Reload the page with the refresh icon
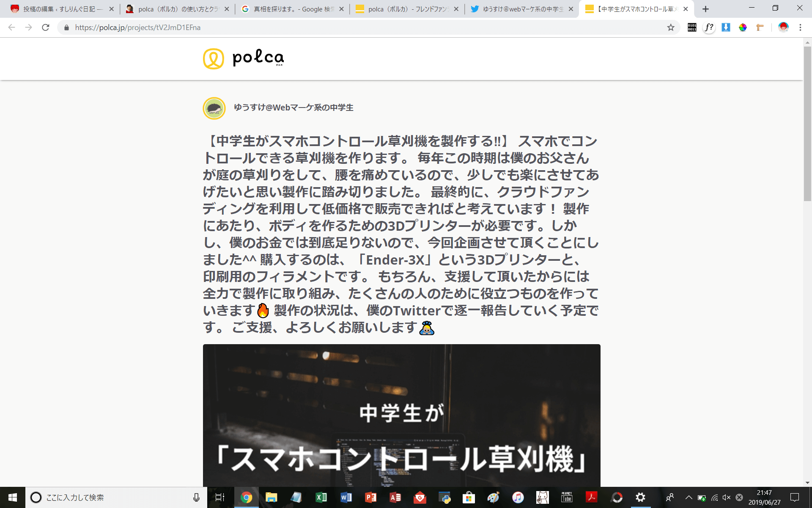 (x=46, y=28)
